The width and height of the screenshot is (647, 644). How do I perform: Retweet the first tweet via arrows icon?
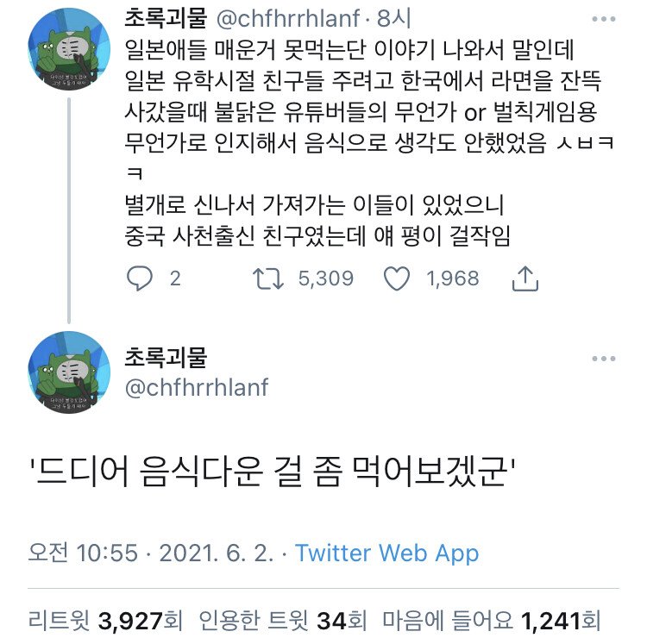(268, 278)
